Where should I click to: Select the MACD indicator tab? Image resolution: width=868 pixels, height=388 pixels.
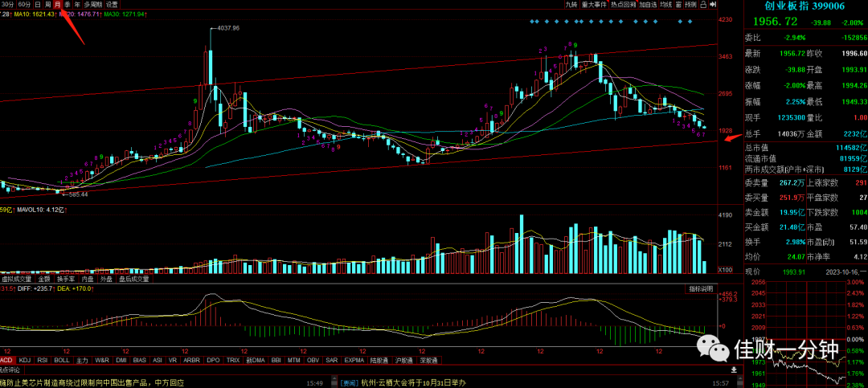click(7, 361)
